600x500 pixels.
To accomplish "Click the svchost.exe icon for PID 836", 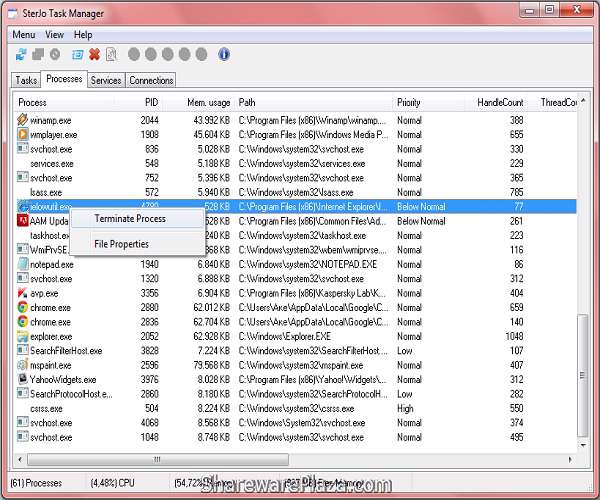I will click(x=23, y=148).
